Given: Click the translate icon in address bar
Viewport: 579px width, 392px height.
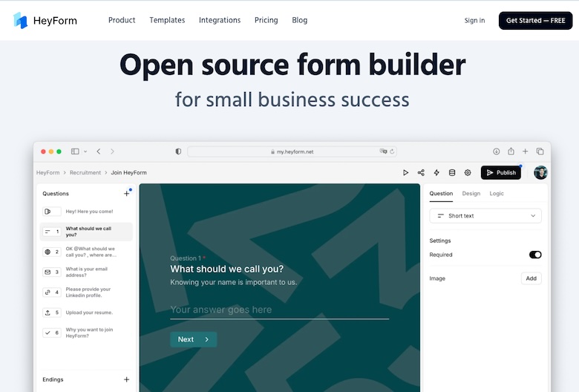Looking at the screenshot, I should tap(383, 151).
